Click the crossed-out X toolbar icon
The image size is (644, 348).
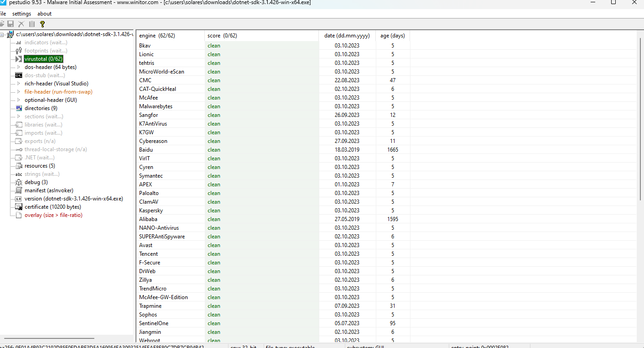tap(21, 24)
